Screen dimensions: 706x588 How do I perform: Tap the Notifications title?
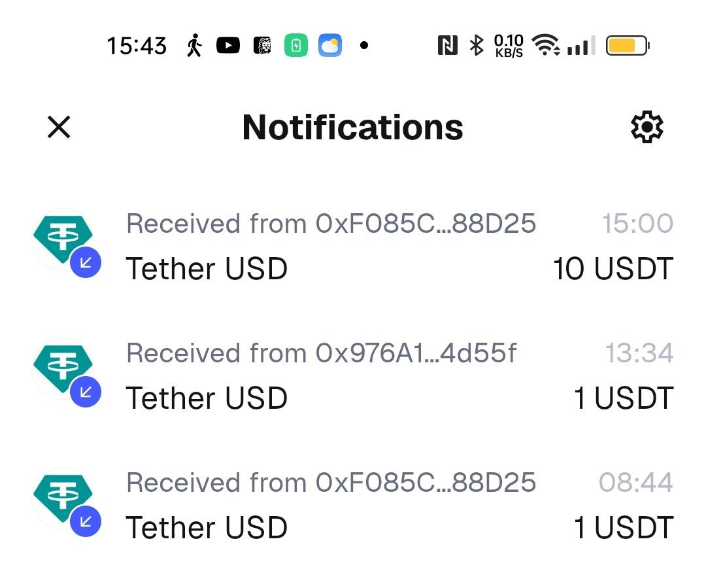click(x=353, y=127)
